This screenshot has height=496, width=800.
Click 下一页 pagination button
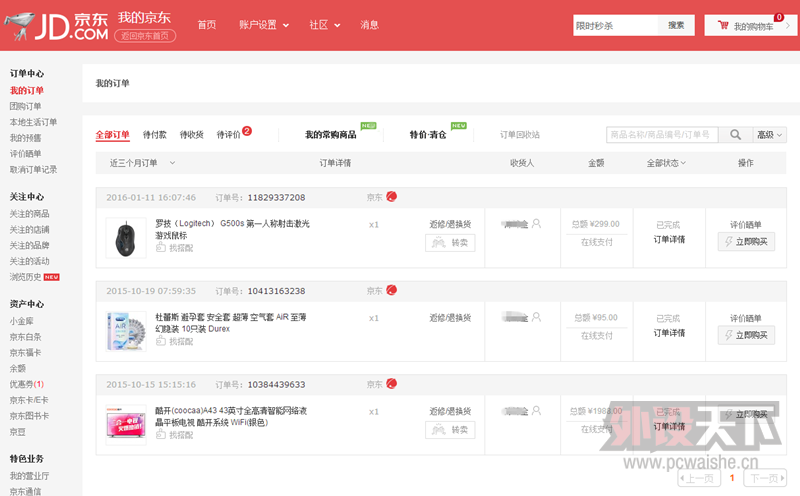(x=765, y=478)
